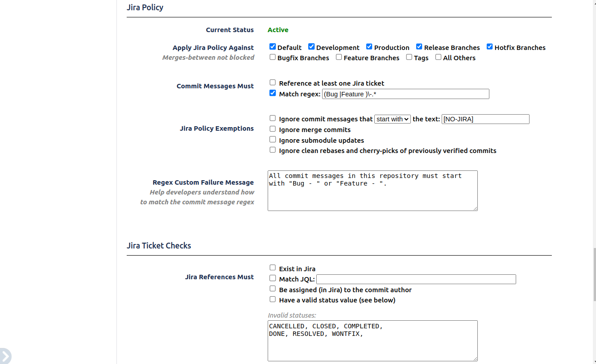Uncheck the Development branch checkbox

pos(311,46)
